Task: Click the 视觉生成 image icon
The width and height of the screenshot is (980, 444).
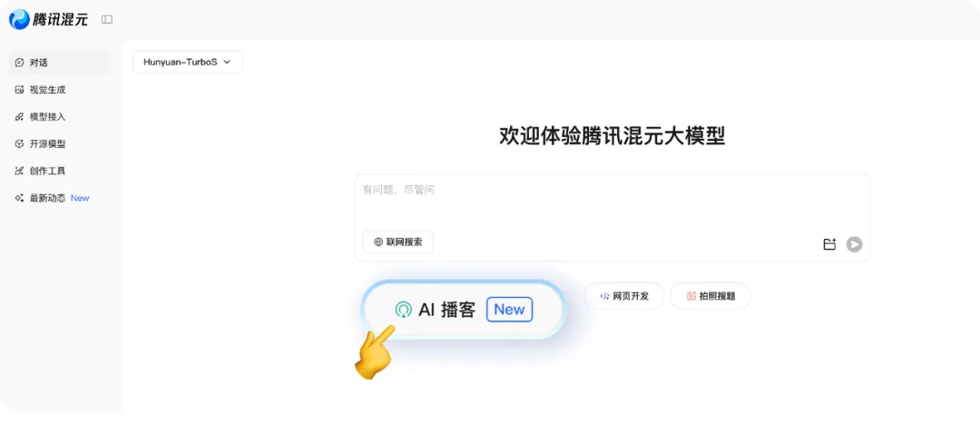Action: (x=19, y=89)
